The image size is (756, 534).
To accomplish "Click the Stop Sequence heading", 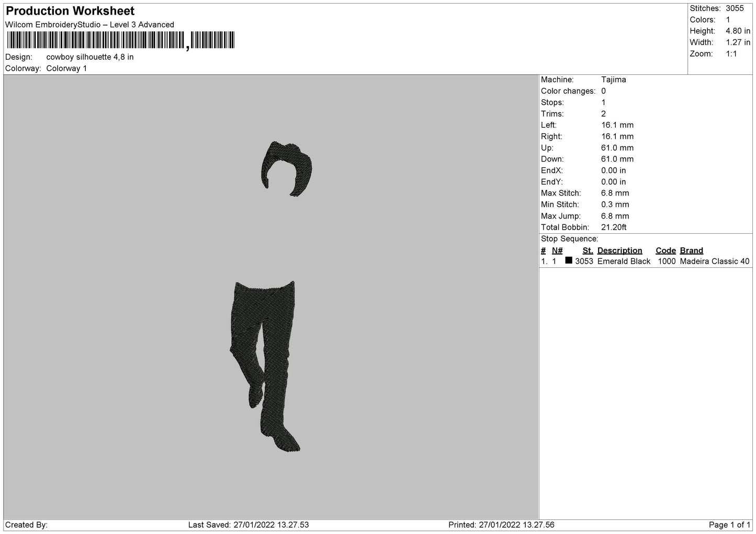I will click(570, 239).
